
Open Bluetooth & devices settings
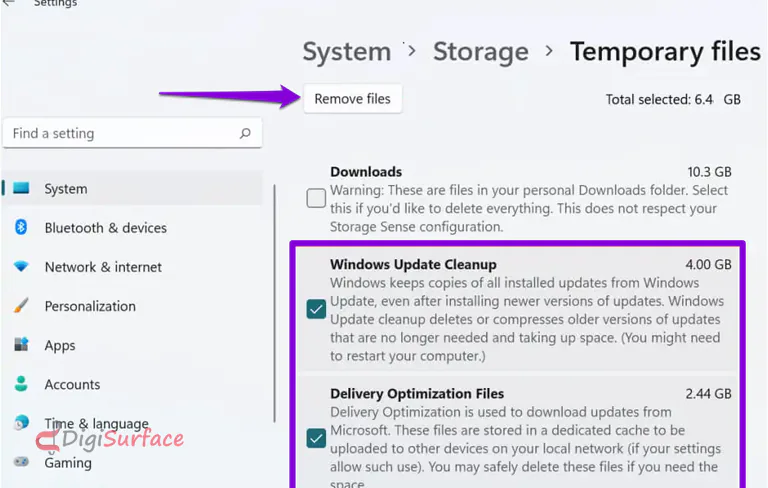point(105,228)
